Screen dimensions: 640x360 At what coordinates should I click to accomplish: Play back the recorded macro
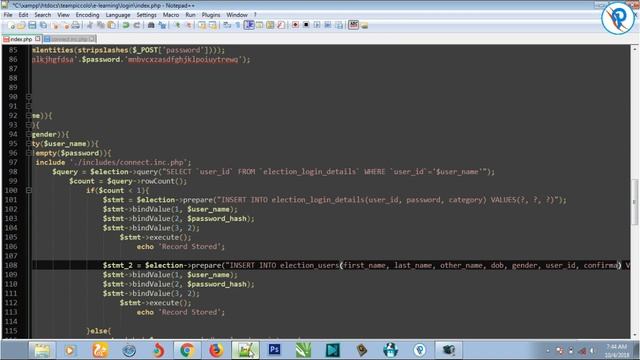[x=317, y=25]
